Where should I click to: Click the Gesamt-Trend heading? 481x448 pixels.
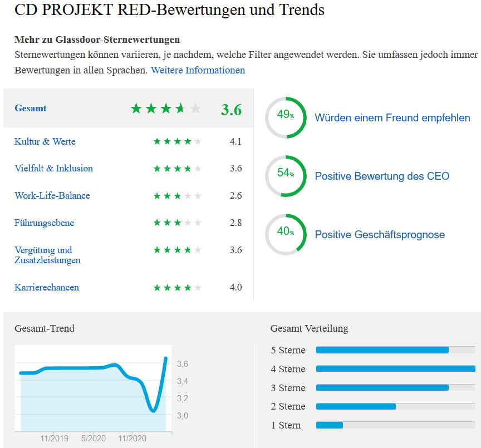45,328
